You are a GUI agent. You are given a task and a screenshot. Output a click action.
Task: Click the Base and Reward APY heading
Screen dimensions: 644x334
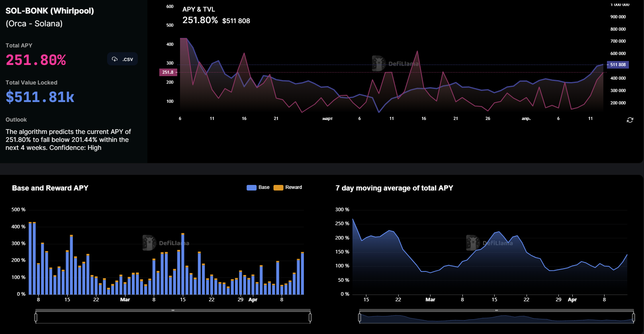(x=50, y=188)
